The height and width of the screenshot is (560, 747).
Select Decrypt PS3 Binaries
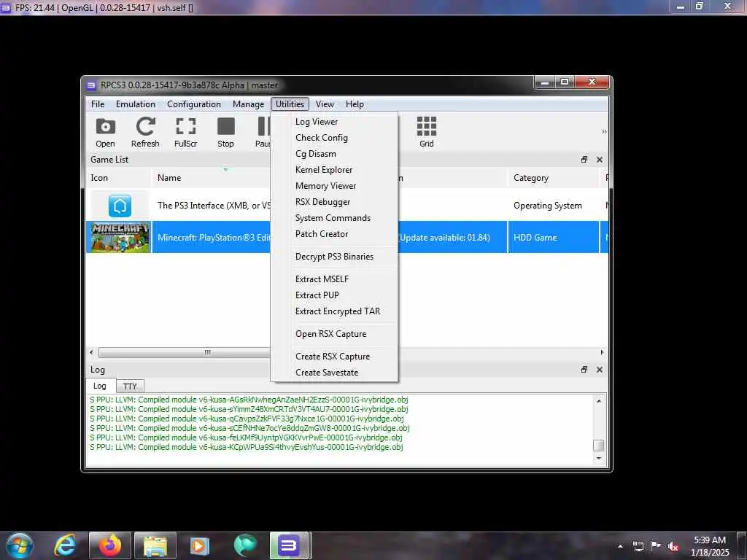pos(334,257)
